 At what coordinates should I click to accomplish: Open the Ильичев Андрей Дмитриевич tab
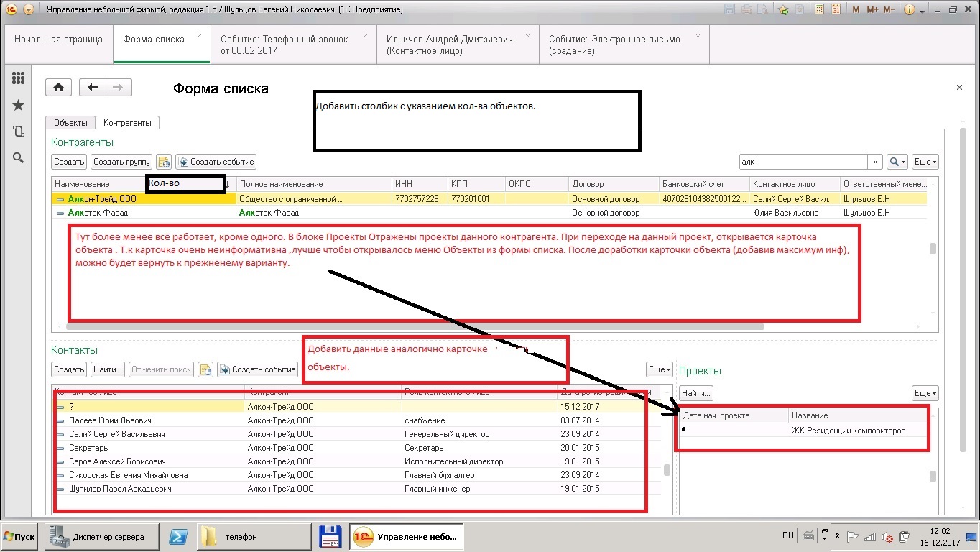point(450,45)
